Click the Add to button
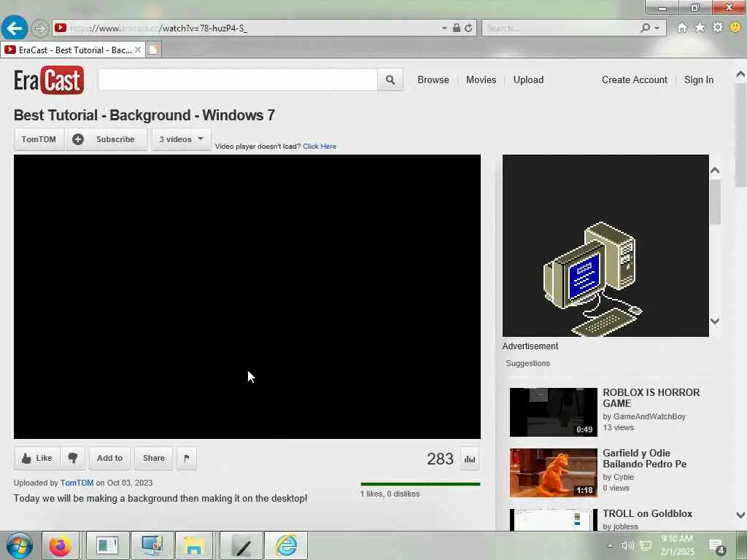747x560 pixels. coord(109,458)
